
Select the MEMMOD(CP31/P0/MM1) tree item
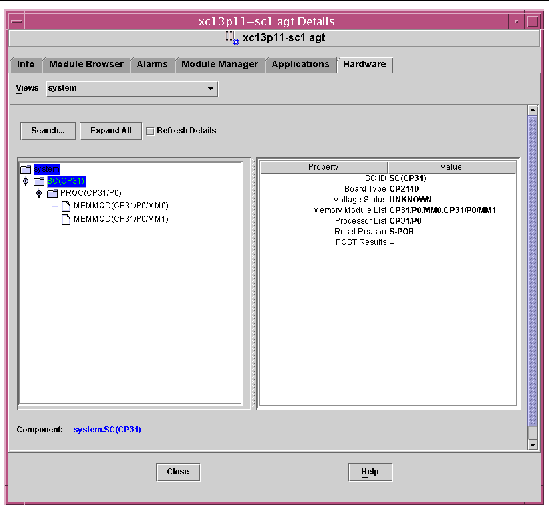coord(121,219)
